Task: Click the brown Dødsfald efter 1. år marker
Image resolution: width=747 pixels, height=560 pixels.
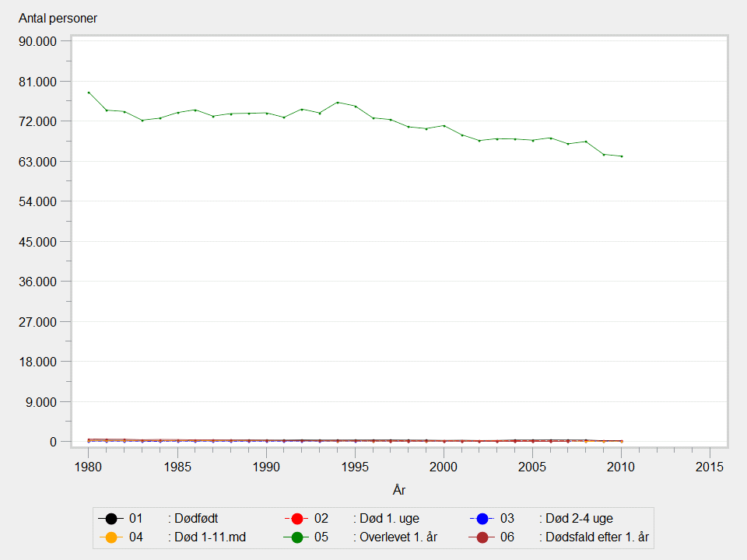Action: (x=482, y=537)
